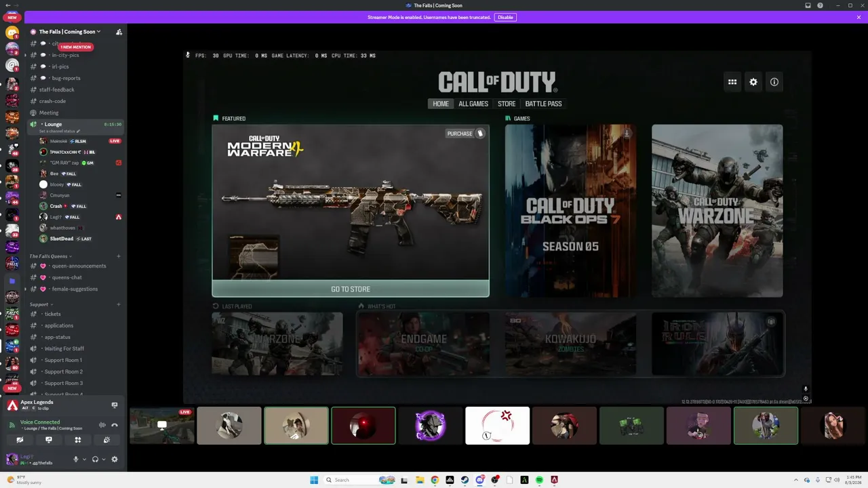This screenshot has height=488, width=868.
Task: Open the Endgame Co-op tile
Action: pos(424,344)
